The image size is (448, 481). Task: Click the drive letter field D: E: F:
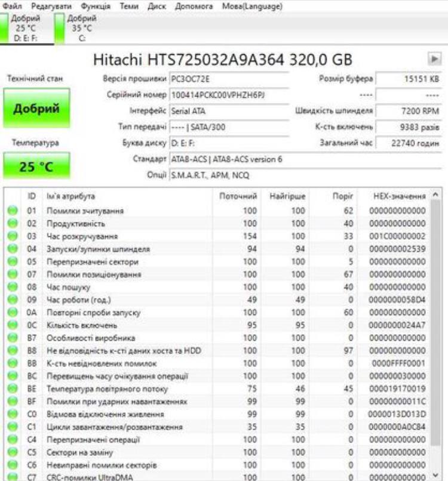[229, 143]
